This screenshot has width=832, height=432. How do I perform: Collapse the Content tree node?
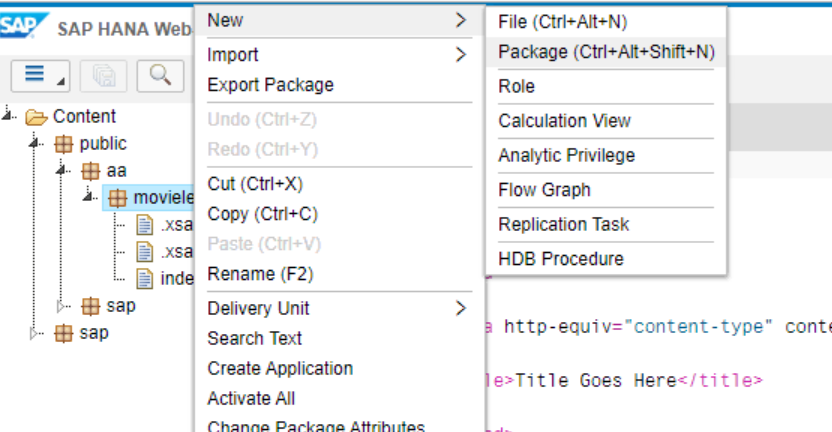pyautogui.click(x=10, y=116)
